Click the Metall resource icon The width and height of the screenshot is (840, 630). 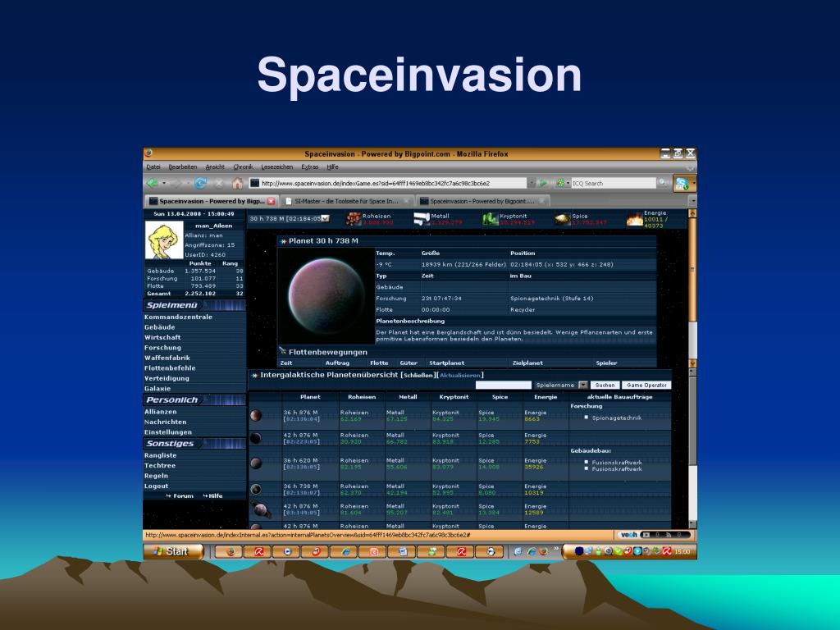pos(422,218)
